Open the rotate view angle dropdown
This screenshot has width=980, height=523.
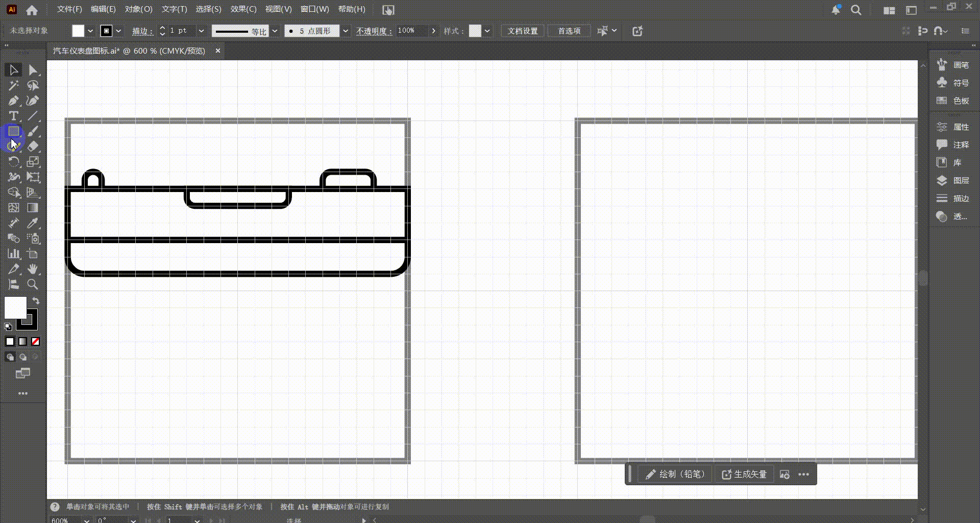[x=133, y=520]
